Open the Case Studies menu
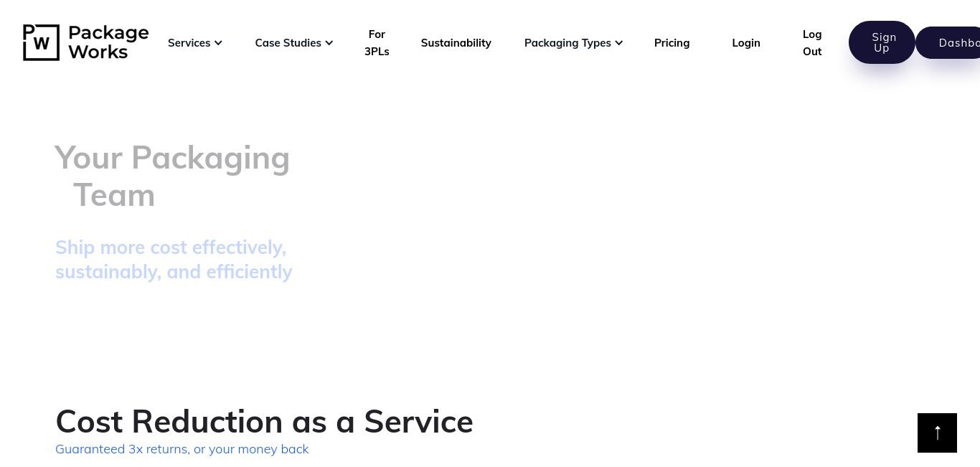 [x=294, y=43]
